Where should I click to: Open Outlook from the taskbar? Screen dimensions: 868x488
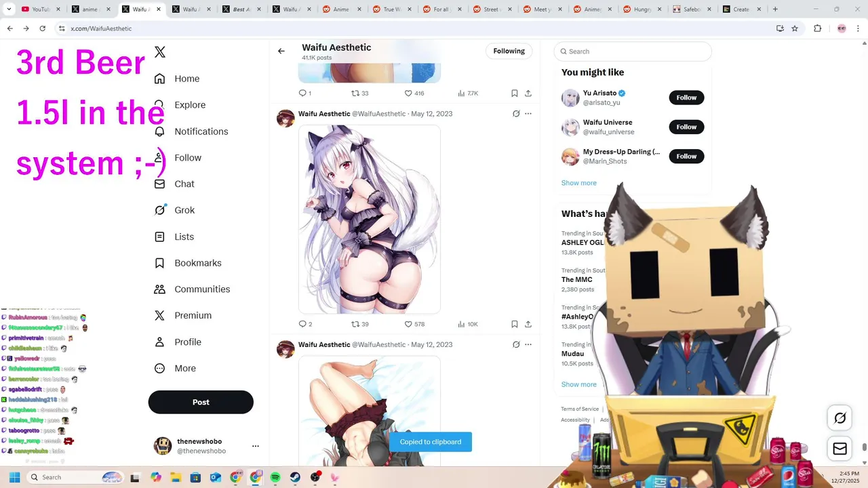pos(216,477)
